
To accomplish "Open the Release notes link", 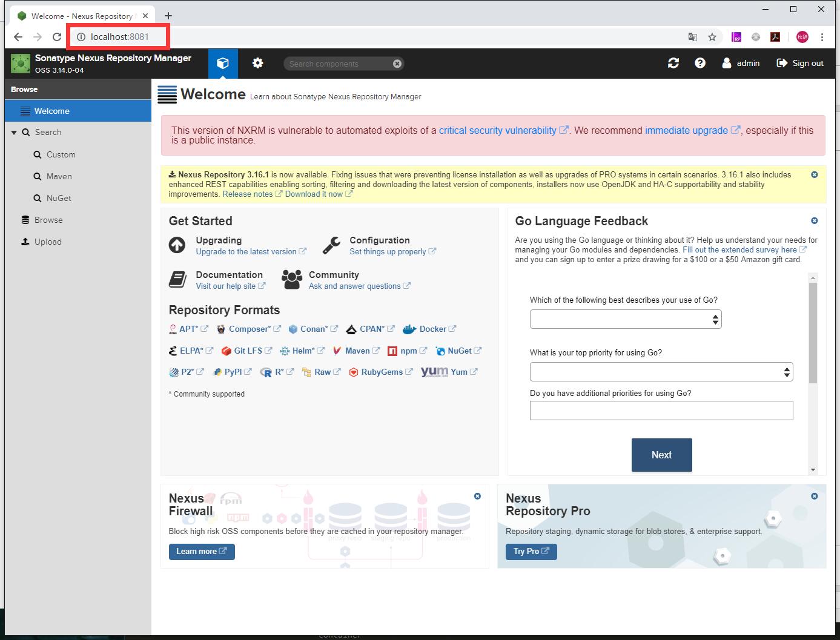I will pyautogui.click(x=252, y=194).
